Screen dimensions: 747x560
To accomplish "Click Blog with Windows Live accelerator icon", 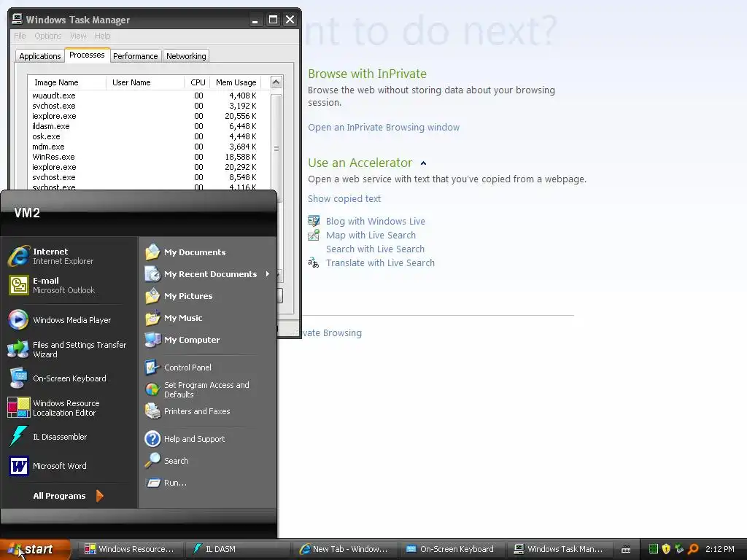I will (314, 221).
